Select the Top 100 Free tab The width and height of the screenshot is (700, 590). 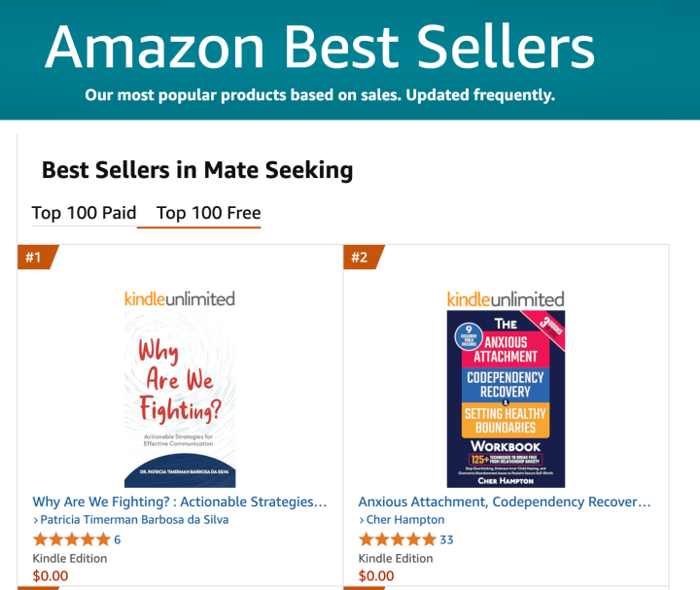click(208, 213)
